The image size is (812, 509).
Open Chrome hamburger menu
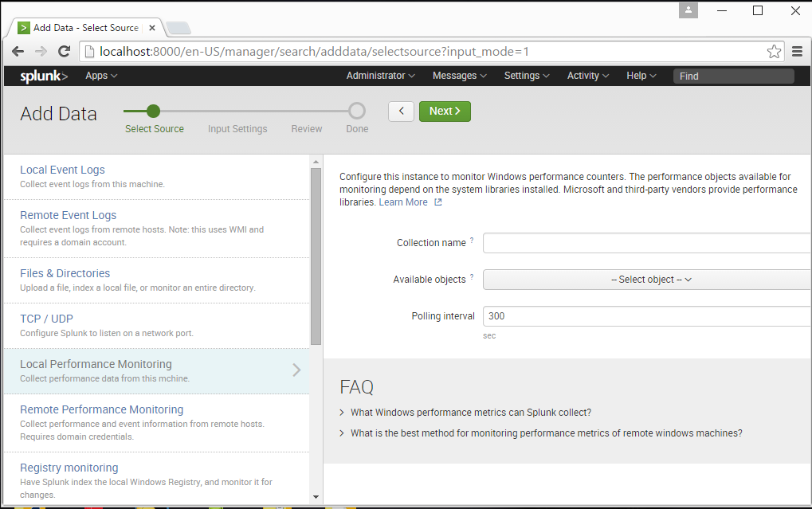click(797, 51)
